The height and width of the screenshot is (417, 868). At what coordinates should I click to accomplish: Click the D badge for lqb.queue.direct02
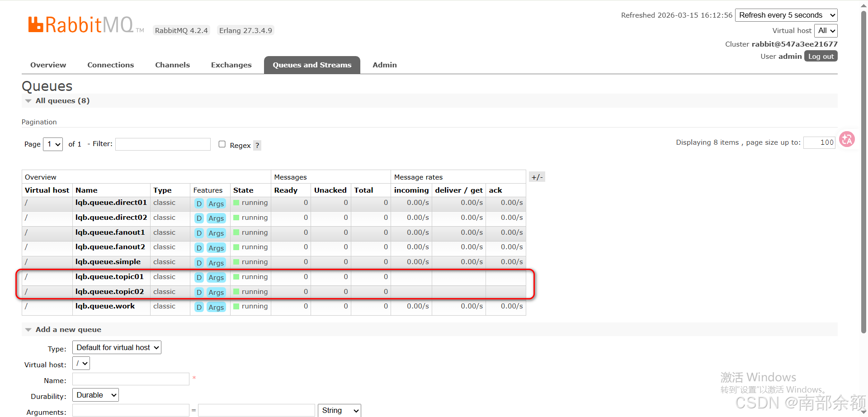(199, 218)
